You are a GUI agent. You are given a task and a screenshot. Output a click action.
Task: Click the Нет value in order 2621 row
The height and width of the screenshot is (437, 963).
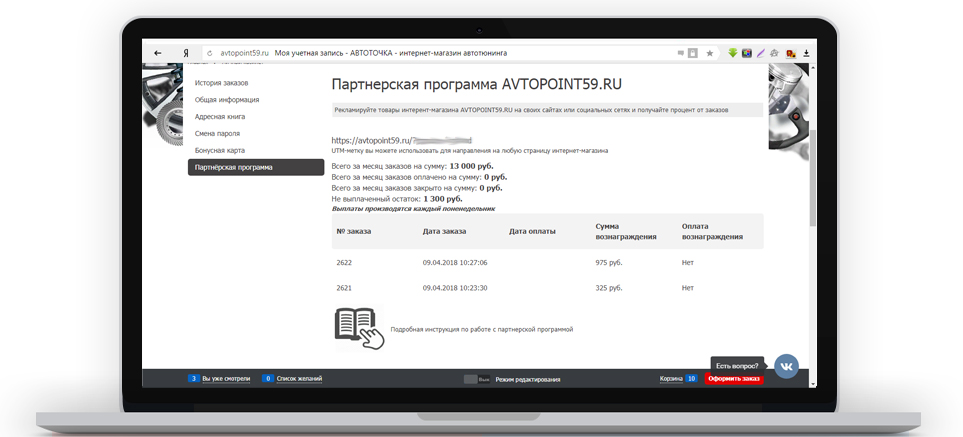click(687, 288)
